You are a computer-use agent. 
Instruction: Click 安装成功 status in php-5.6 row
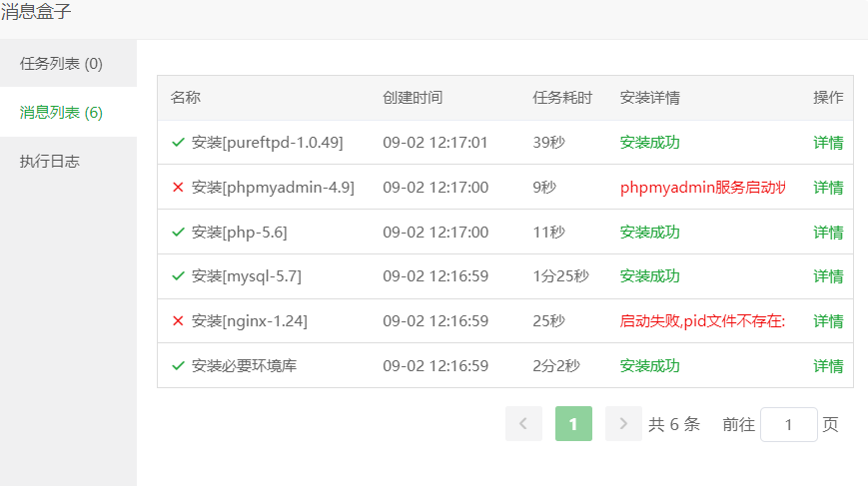tap(650, 233)
